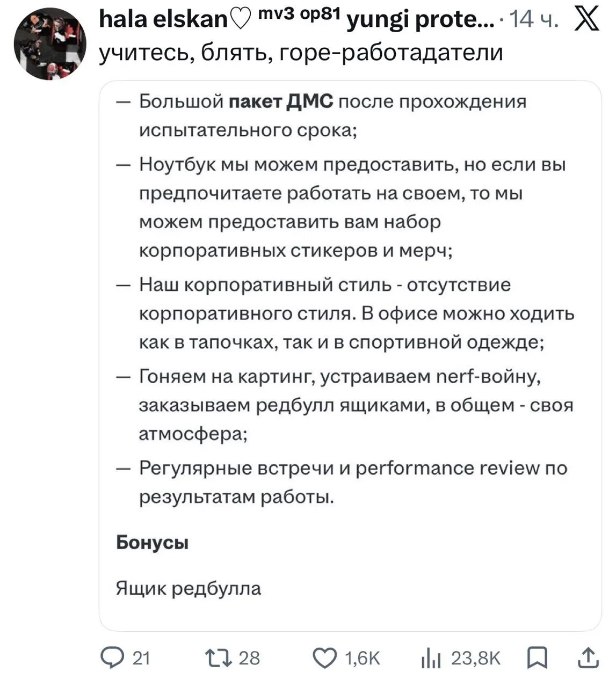Click the tweet text "учитесь, блять, горе-работадатели"

pos(301,53)
